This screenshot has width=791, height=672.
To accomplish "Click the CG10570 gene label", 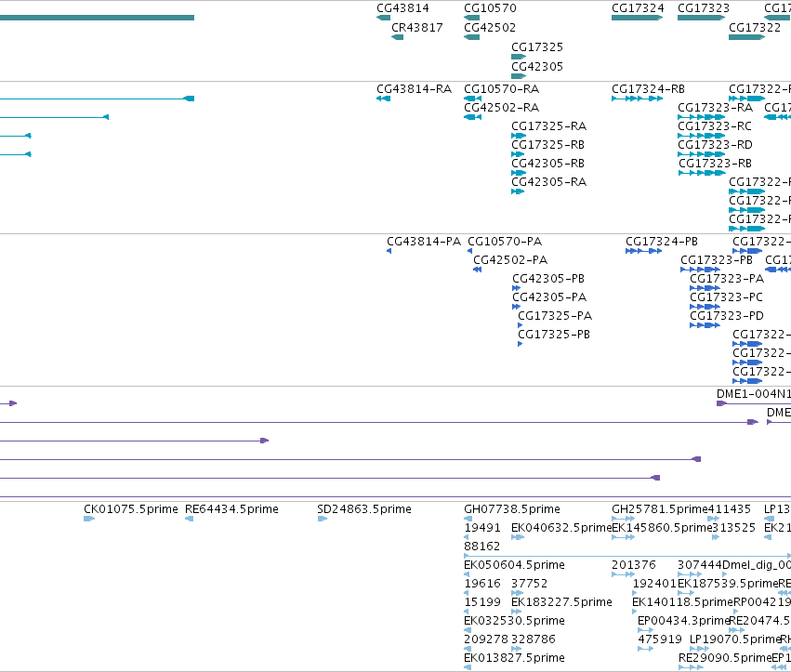I will [491, 8].
